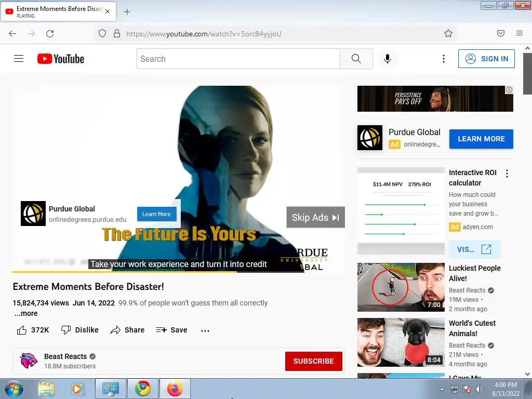The image size is (532, 399).
Task: Click the address bar URL
Action: (204, 34)
